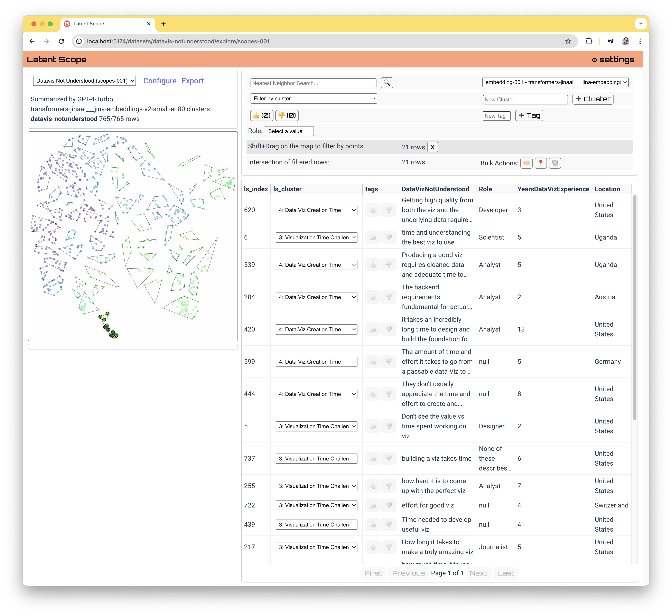
Task: Thumbs-up row 439
Action: coord(373,525)
